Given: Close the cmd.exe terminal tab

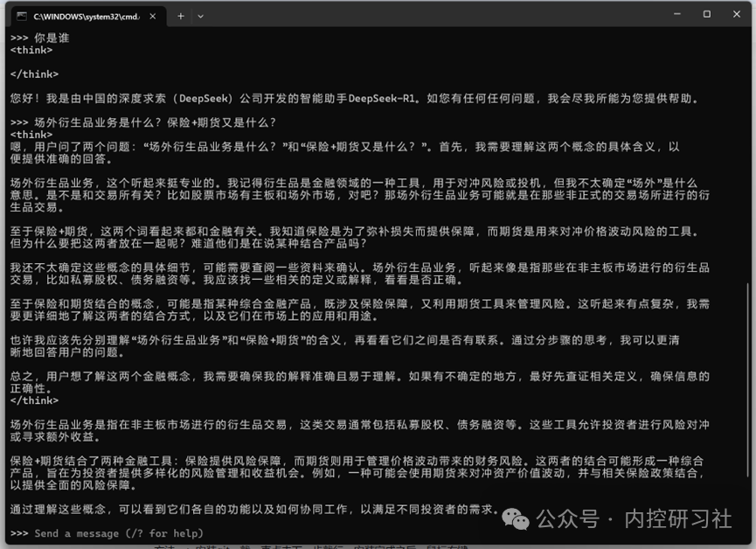Looking at the screenshot, I should pos(152,17).
